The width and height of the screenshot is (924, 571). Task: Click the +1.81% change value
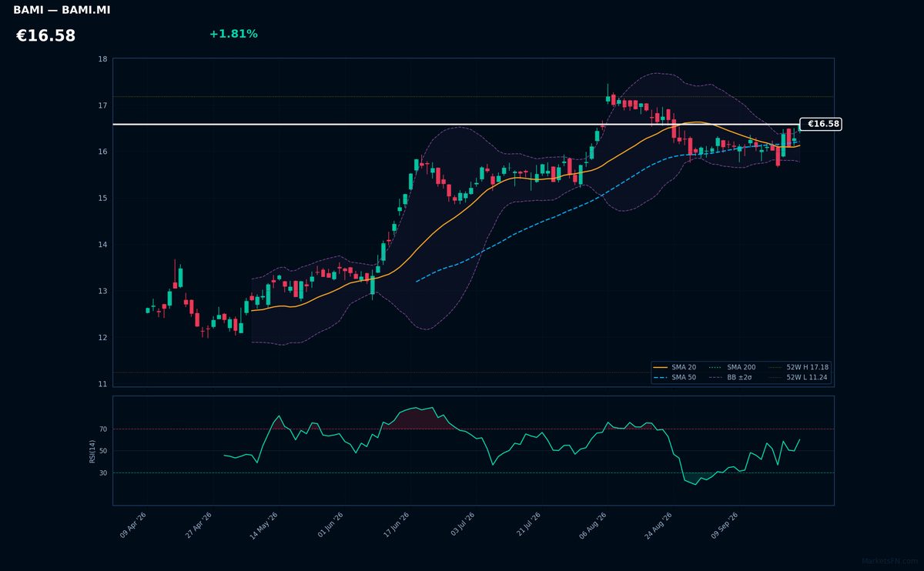pyautogui.click(x=233, y=34)
